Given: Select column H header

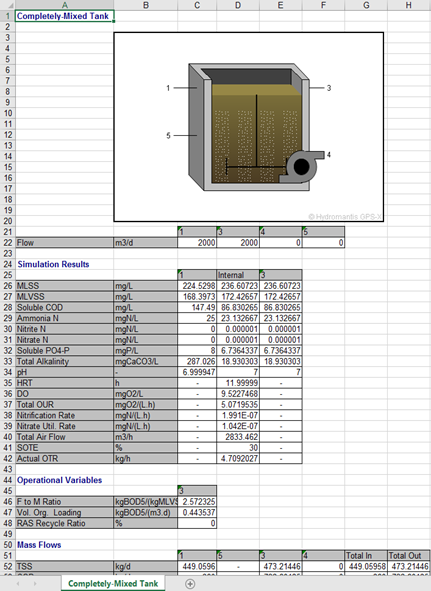Looking at the screenshot, I should tap(409, 5).
